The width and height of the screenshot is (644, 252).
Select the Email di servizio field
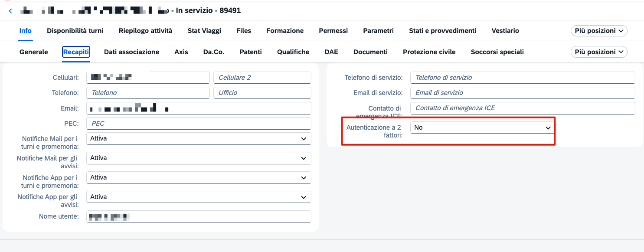coord(523,93)
